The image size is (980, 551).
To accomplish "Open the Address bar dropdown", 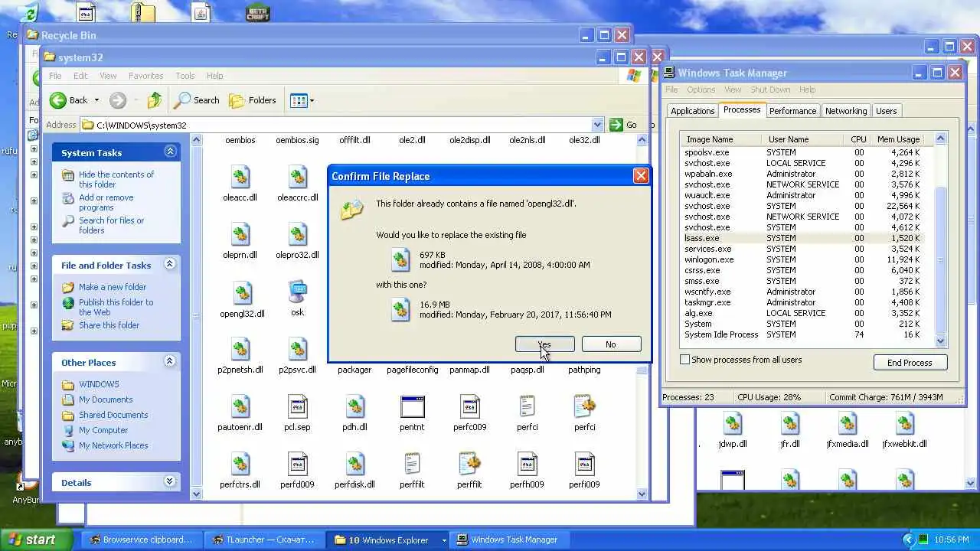I will point(597,125).
